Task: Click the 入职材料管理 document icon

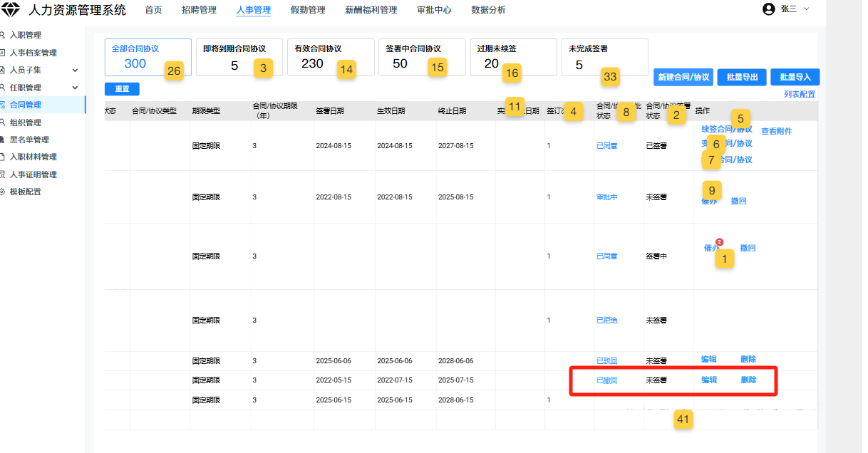Action: click(x=3, y=157)
